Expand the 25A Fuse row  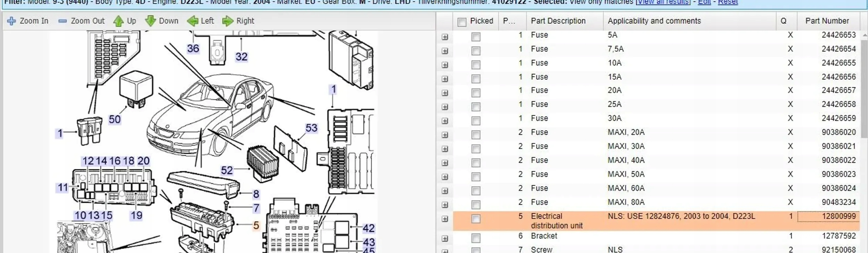point(445,107)
